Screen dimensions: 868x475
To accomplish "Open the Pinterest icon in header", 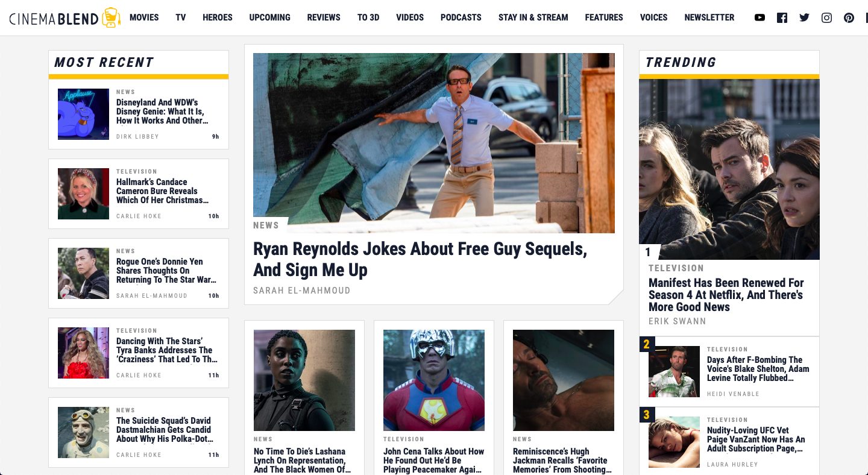I will click(849, 17).
